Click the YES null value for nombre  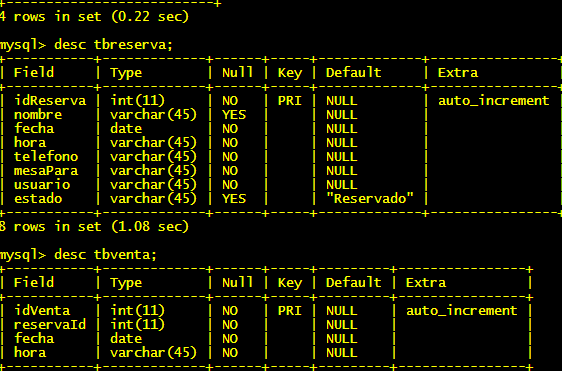234,115
